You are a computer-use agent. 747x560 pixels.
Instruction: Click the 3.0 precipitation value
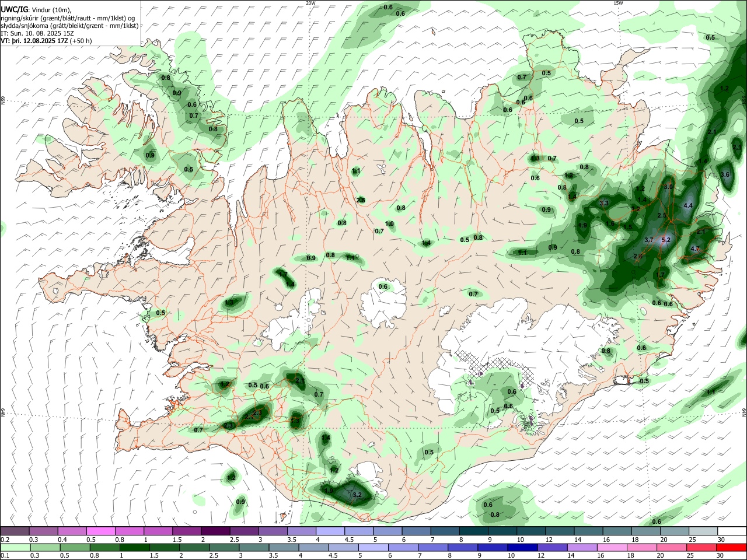click(669, 187)
